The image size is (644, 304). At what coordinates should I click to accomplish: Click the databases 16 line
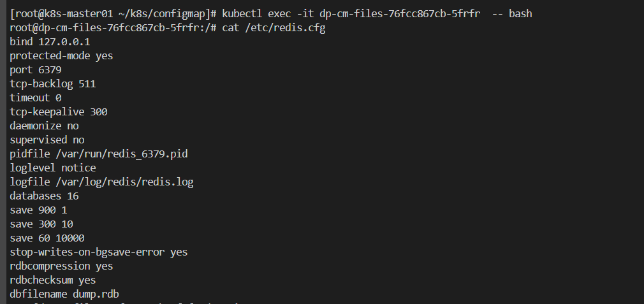pos(44,196)
